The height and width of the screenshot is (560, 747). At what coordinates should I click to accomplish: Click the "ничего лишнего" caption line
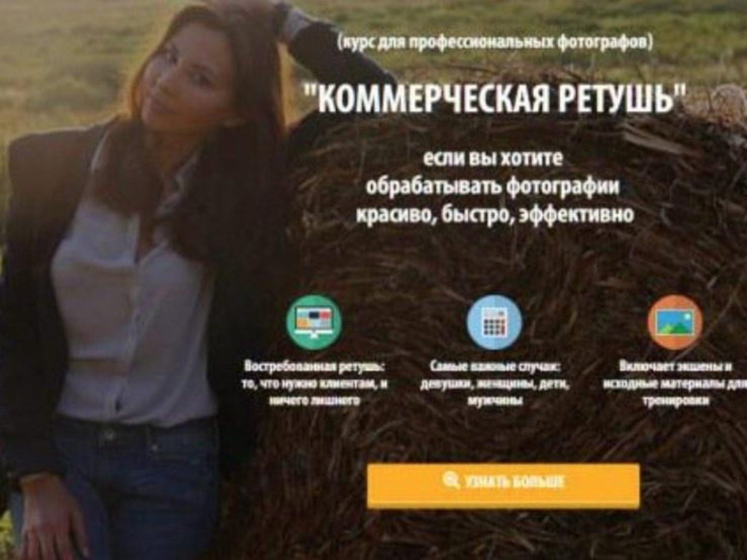tap(314, 401)
